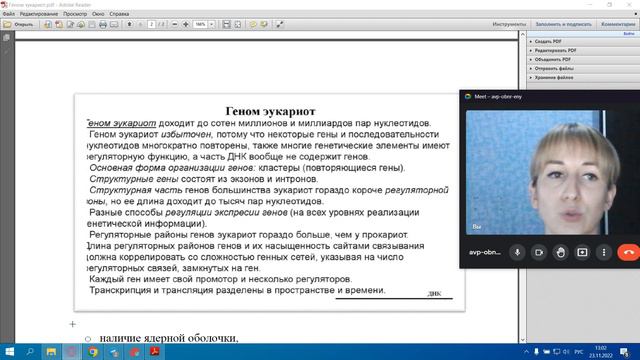
Task: Open the Окно menu
Action: coord(98,14)
